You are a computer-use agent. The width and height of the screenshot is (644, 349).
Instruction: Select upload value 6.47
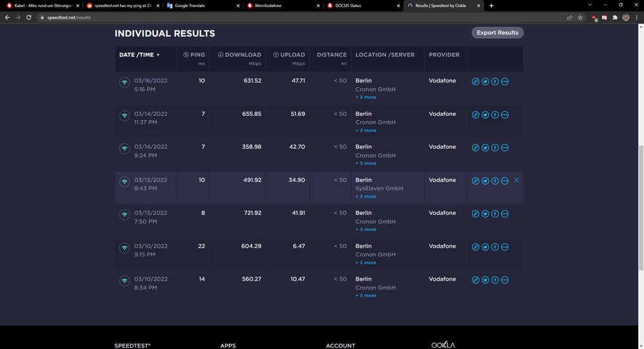(298, 246)
